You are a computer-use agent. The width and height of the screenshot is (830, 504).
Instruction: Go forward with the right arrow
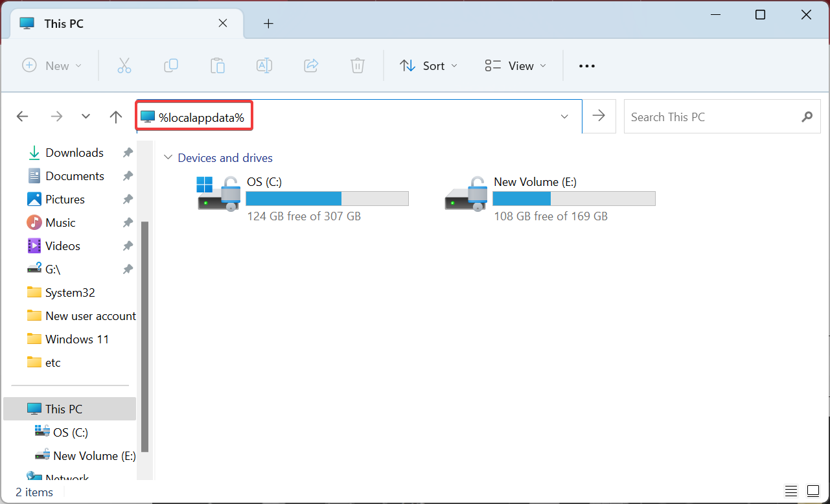(57, 117)
